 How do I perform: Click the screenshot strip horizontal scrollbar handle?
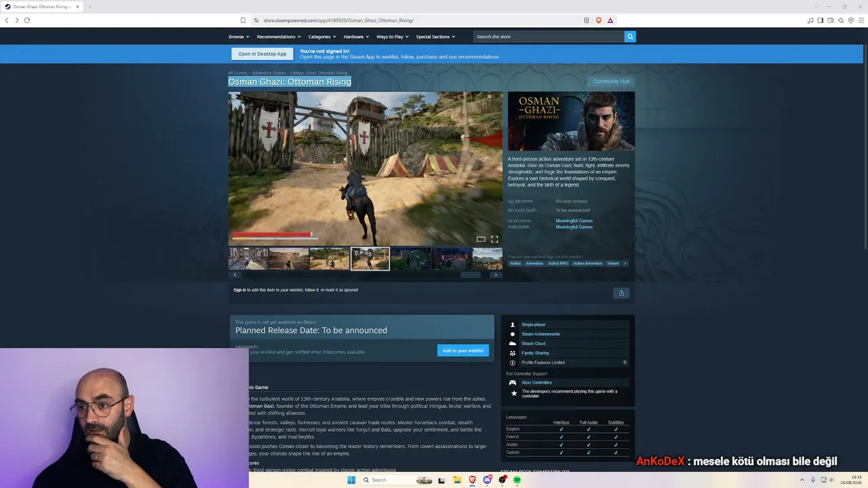click(x=471, y=274)
